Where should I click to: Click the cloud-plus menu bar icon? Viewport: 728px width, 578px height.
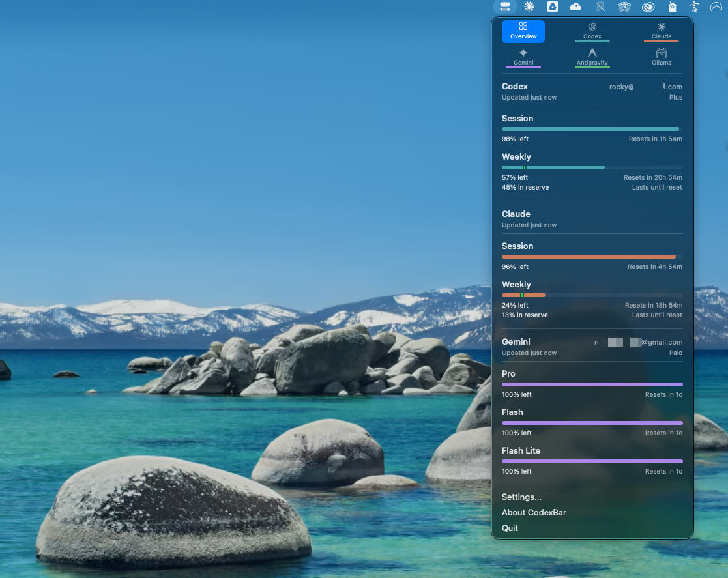575,7
